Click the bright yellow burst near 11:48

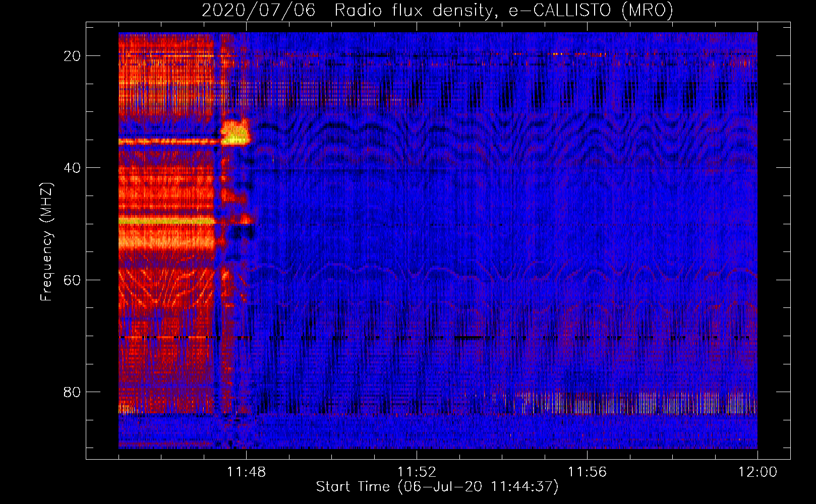pos(235,133)
